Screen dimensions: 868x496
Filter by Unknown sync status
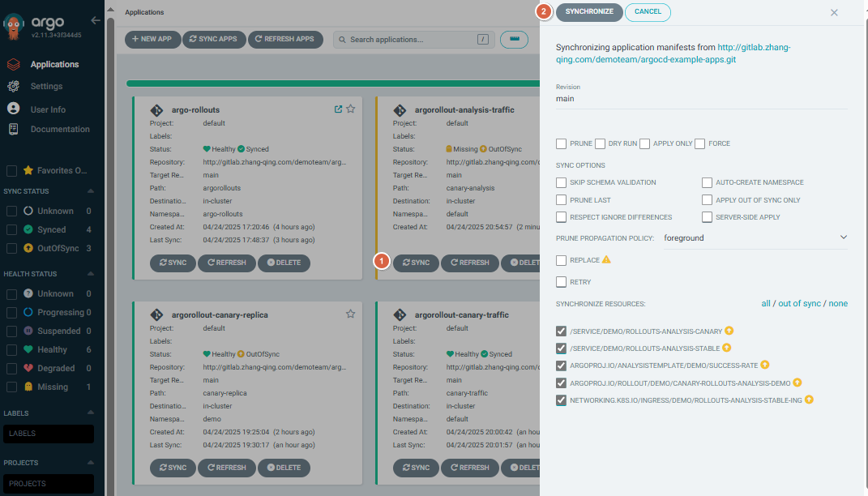pyautogui.click(x=11, y=212)
